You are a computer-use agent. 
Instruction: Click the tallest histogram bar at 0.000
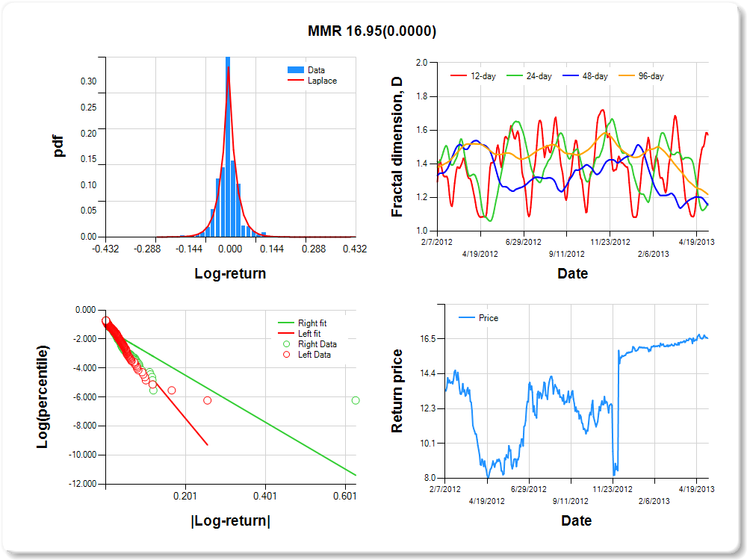pos(228,148)
